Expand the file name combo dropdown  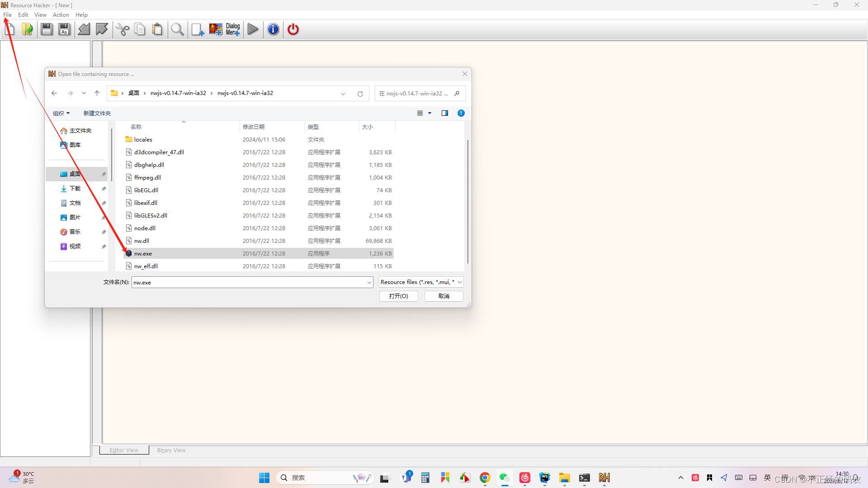point(369,282)
